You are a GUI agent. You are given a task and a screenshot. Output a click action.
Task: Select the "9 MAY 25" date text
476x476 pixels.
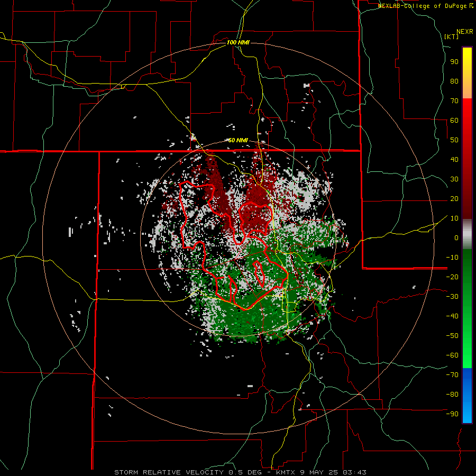coord(319,472)
